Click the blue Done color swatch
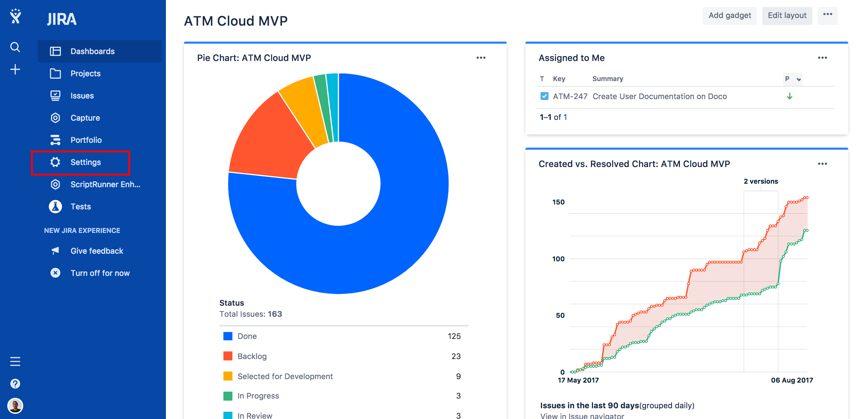 [228, 336]
